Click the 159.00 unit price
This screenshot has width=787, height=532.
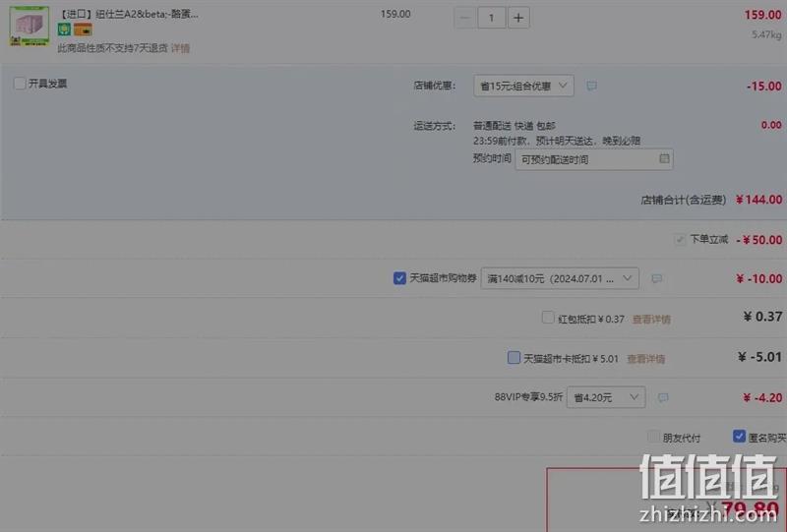[x=395, y=14]
